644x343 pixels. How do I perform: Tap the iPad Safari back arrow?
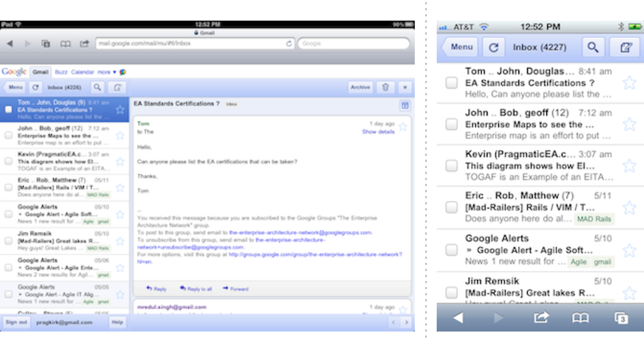10,43
